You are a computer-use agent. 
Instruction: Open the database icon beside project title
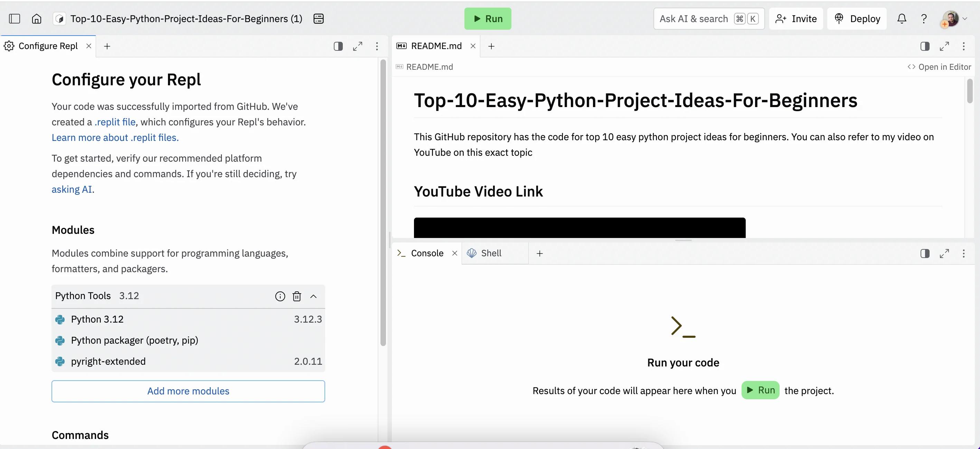(318, 19)
